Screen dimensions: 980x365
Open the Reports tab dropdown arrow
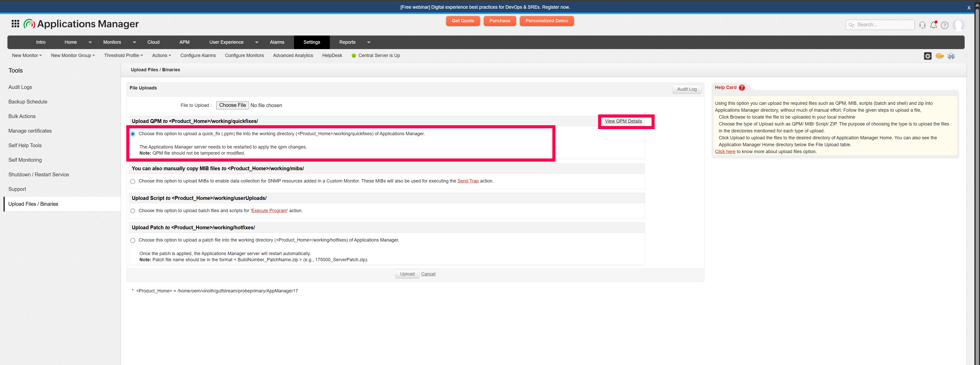pos(369,42)
